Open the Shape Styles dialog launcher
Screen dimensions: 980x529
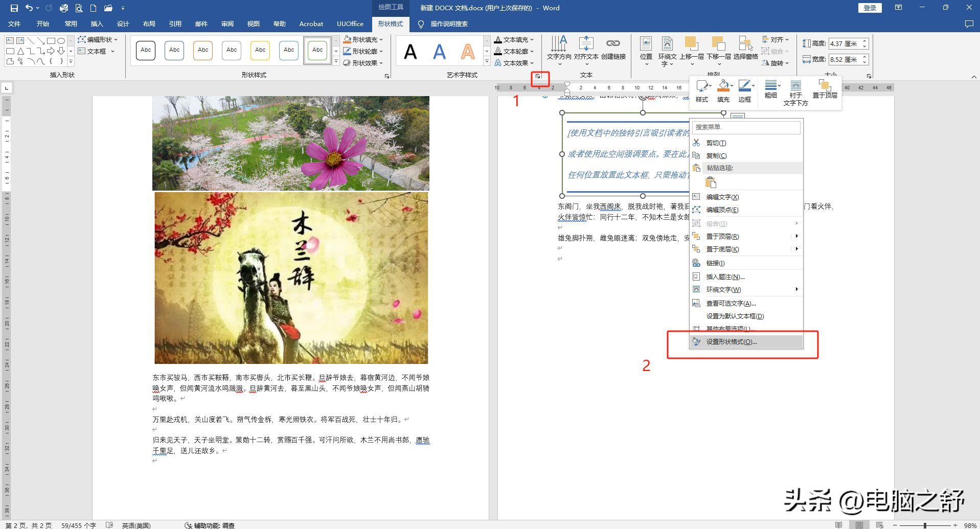coord(386,76)
